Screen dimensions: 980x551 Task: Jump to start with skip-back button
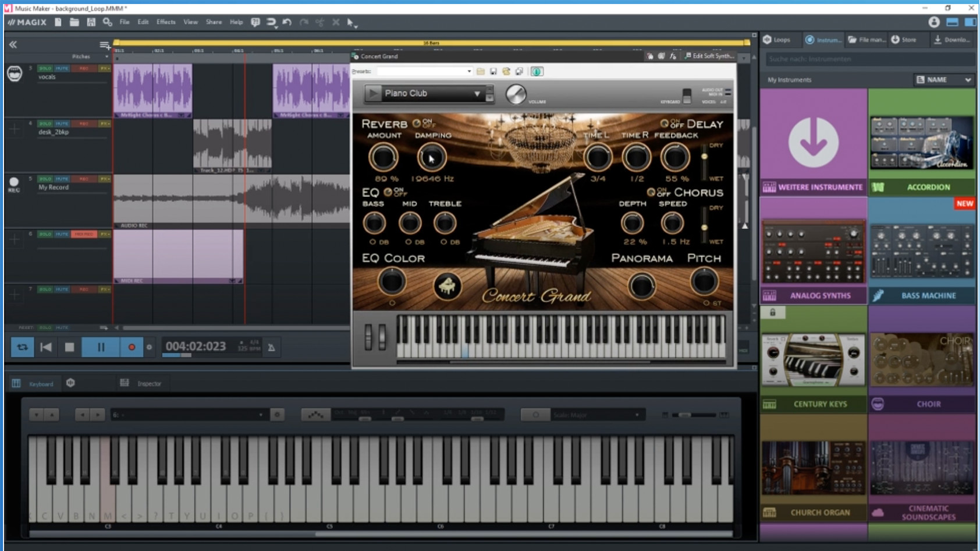pyautogui.click(x=46, y=347)
